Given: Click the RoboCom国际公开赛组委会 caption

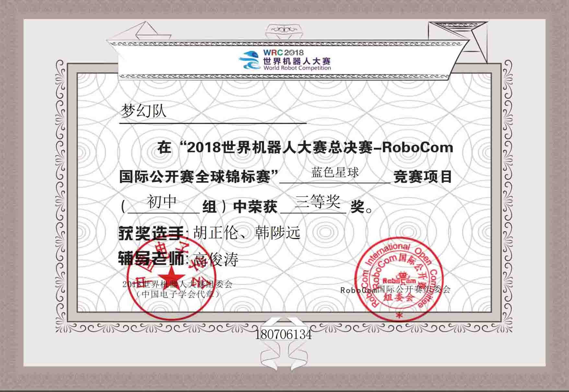Looking at the screenshot, I should [x=395, y=289].
